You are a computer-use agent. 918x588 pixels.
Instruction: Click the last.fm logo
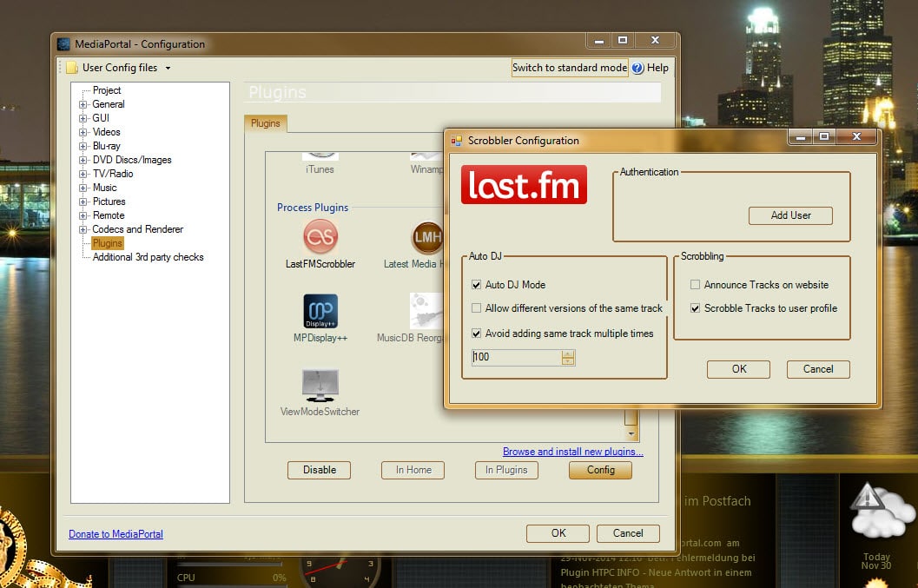524,184
